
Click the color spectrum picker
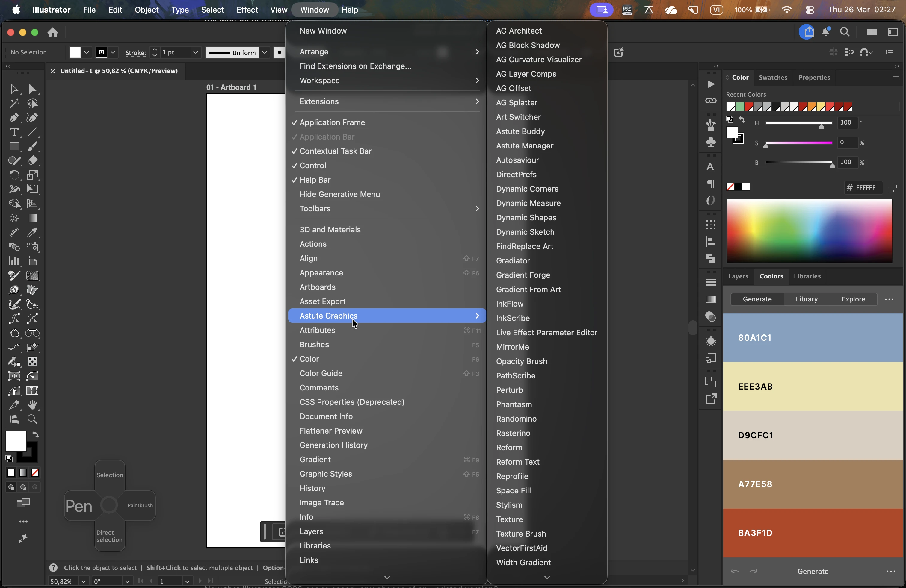[x=809, y=231]
